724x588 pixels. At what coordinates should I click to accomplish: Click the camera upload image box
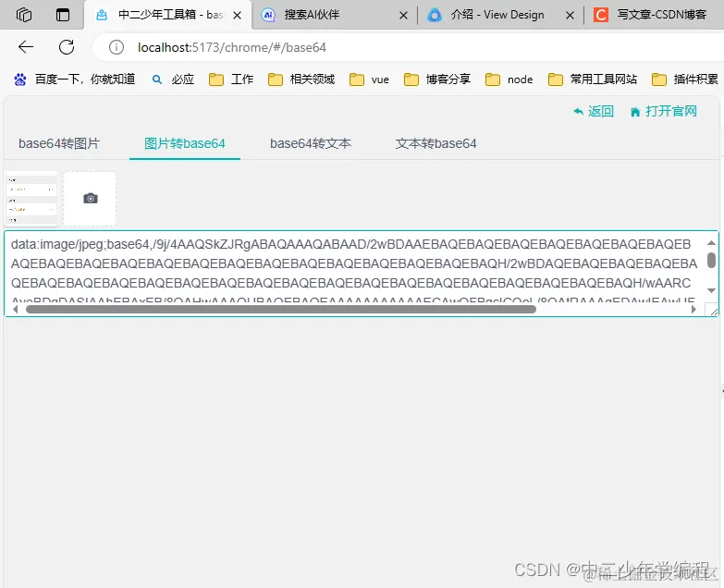pyautogui.click(x=90, y=199)
